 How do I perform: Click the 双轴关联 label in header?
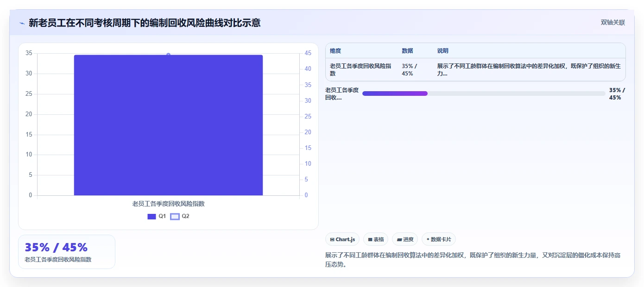[612, 23]
